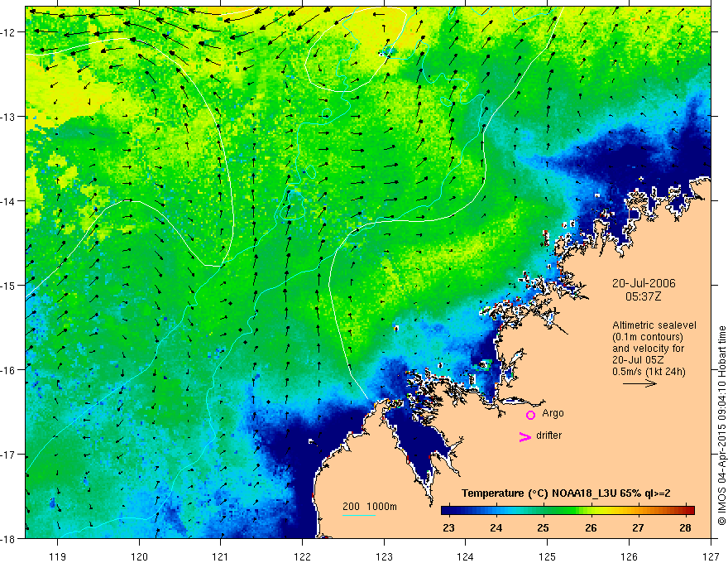The height and width of the screenshot is (563, 728).
Task: Click the IMOS copyright timestamp text
Action: point(721,426)
